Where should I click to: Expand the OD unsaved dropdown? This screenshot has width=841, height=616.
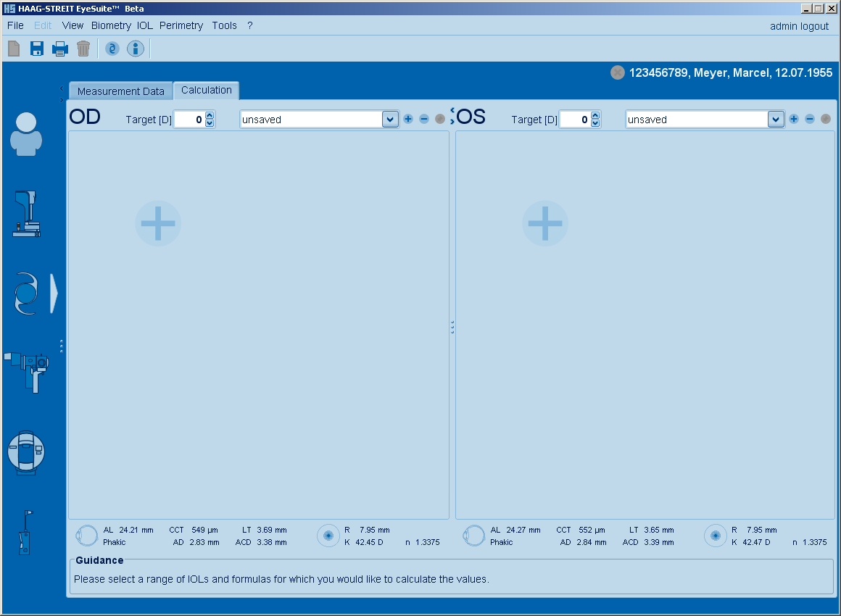point(390,120)
